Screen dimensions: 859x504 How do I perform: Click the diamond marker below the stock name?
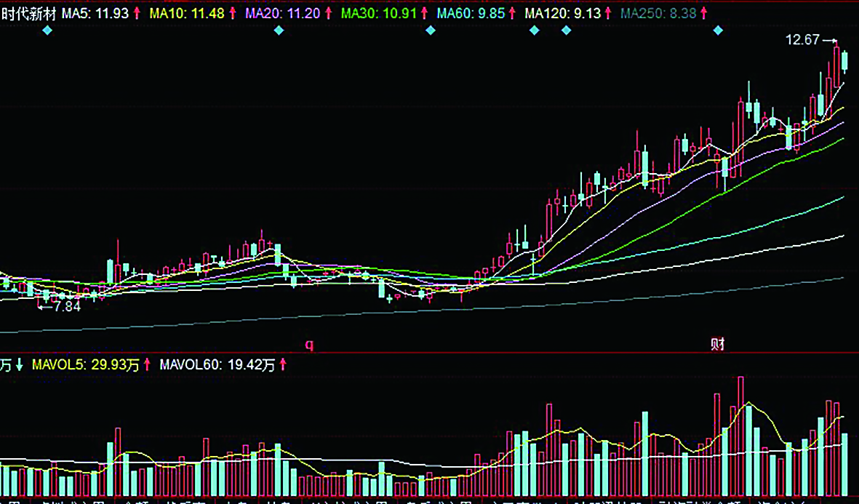[47, 31]
